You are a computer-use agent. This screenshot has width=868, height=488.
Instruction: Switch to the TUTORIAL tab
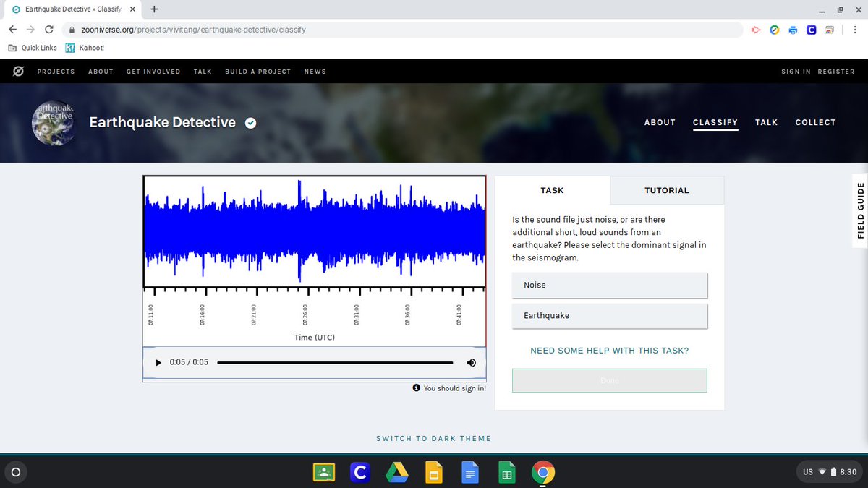pos(667,190)
